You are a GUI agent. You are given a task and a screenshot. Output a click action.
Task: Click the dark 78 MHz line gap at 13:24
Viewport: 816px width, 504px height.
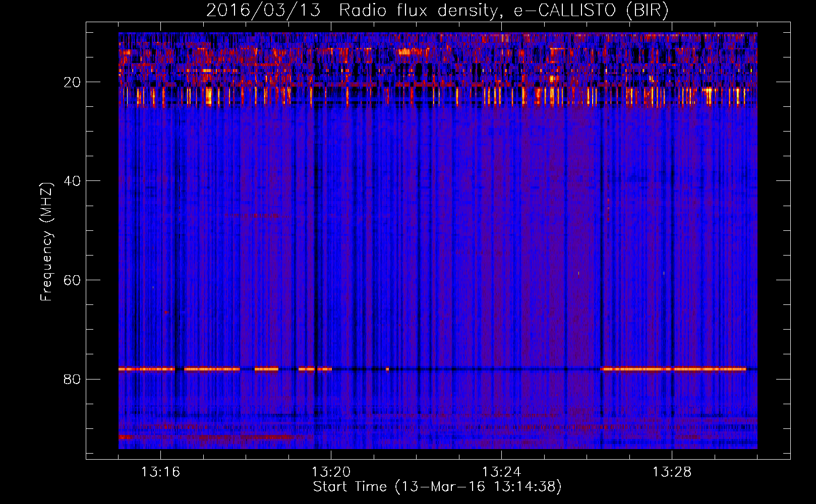click(501, 369)
